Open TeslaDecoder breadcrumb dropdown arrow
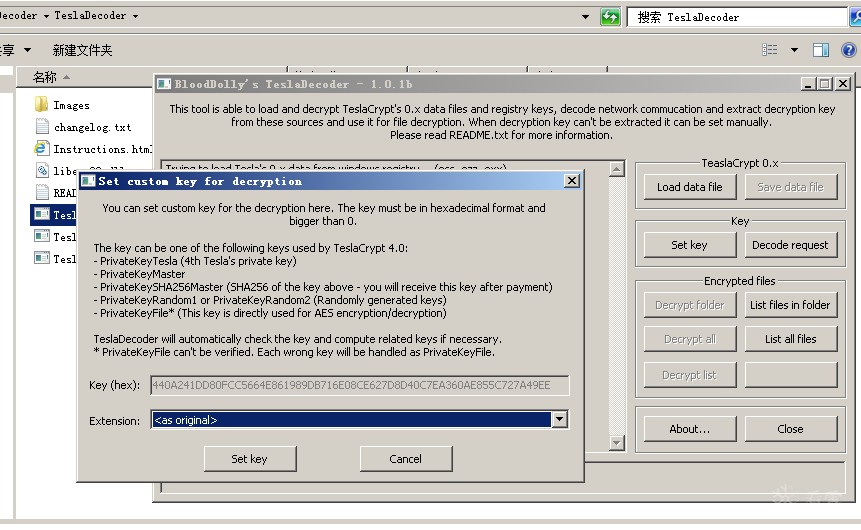 [135, 16]
